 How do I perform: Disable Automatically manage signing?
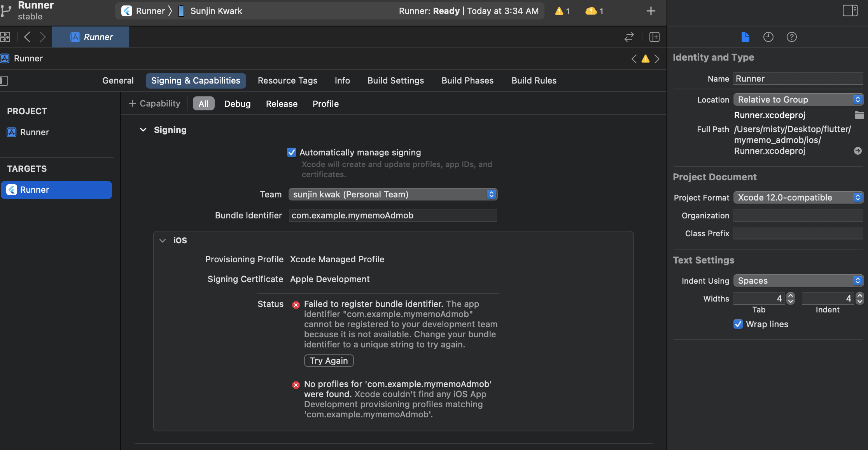[292, 152]
